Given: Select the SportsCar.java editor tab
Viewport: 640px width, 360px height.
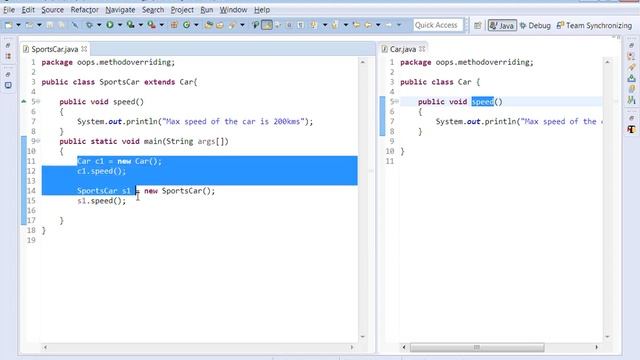Looking at the screenshot, I should pyautogui.click(x=54, y=49).
